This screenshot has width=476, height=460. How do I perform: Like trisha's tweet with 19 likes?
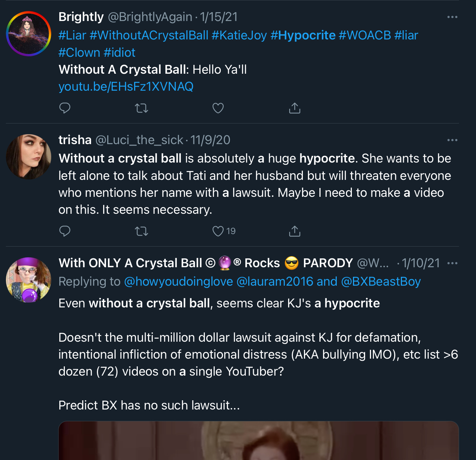[x=224, y=231]
